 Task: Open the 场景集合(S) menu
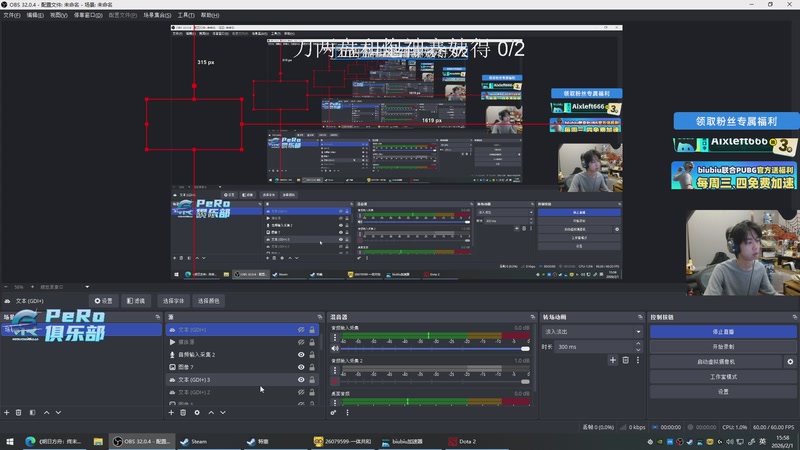click(x=157, y=15)
